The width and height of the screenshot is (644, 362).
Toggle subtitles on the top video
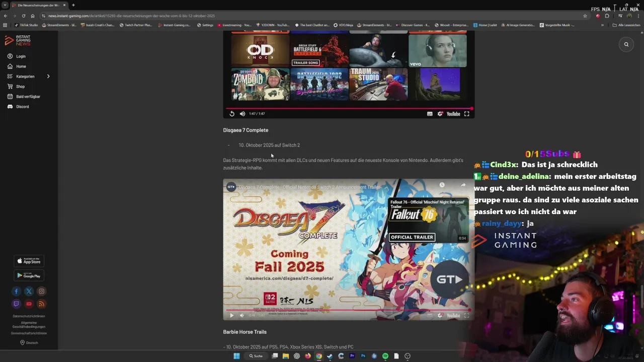430,114
